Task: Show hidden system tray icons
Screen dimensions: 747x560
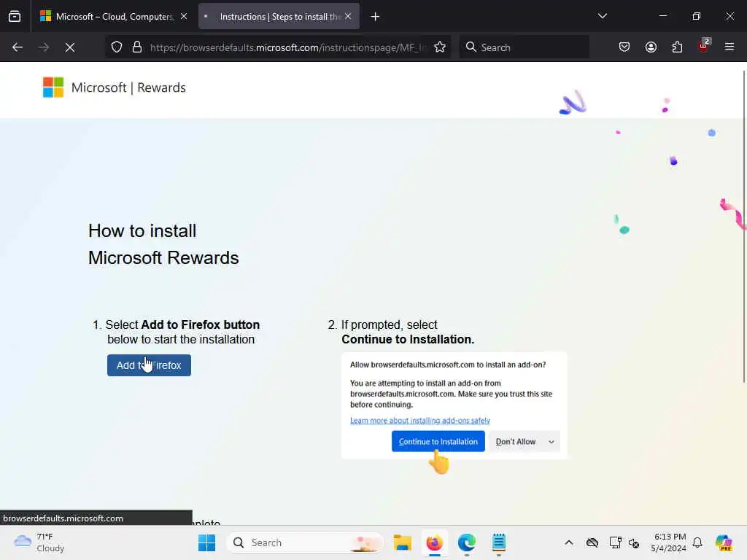Action: [x=569, y=542]
